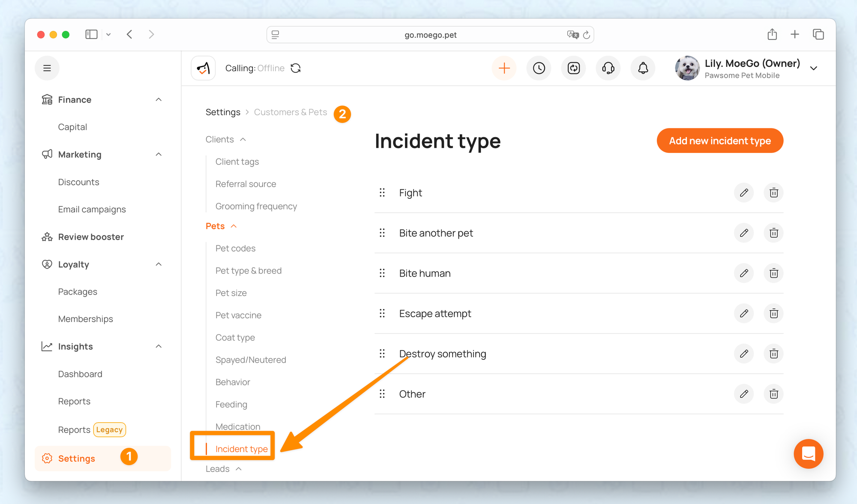Delete the Bite human incident type
Image resolution: width=857 pixels, height=504 pixels.
(x=773, y=273)
